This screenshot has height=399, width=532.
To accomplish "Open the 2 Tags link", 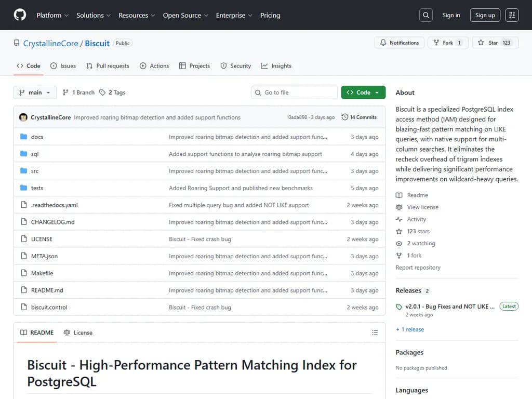I will 113,92.
